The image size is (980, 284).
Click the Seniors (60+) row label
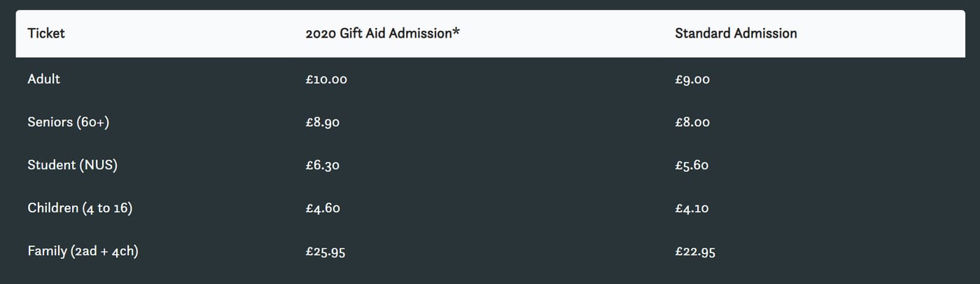coord(69,122)
